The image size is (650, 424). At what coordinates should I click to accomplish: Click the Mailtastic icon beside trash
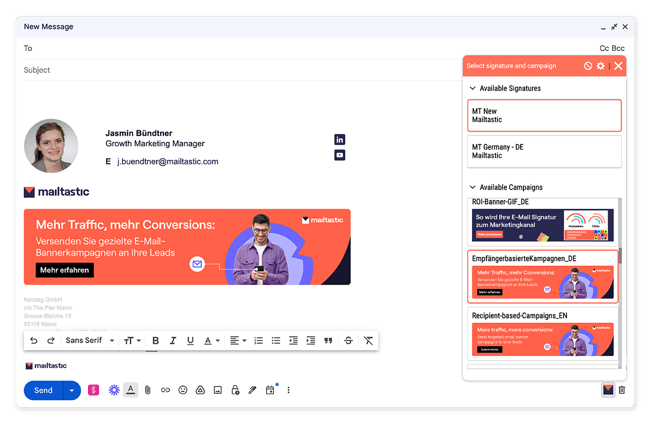[606, 390]
